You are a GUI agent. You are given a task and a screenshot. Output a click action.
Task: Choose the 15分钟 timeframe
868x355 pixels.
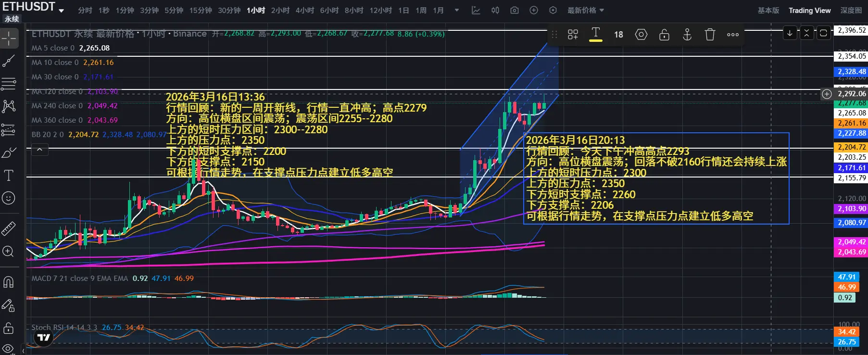pos(201,10)
